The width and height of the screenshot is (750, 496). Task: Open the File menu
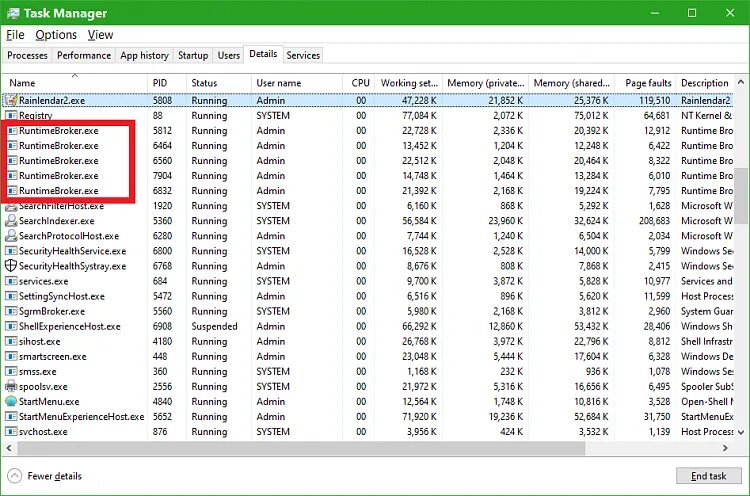pos(15,35)
